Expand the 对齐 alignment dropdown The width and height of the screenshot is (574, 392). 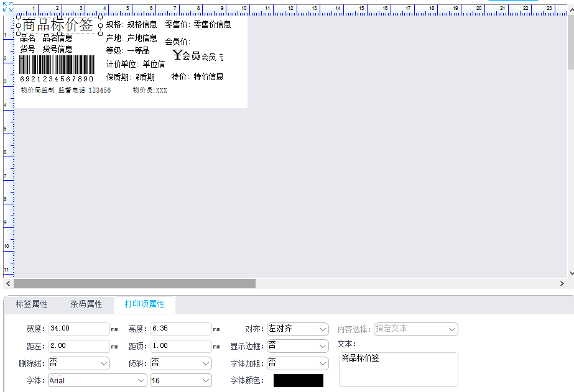point(297,329)
